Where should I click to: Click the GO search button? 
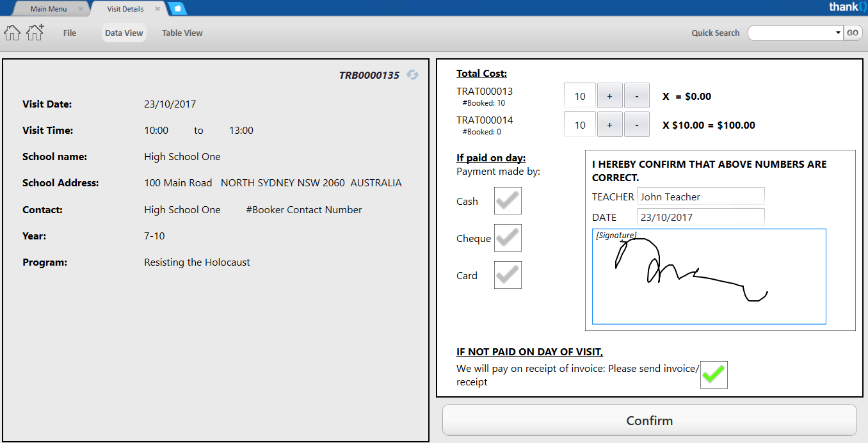tap(853, 33)
